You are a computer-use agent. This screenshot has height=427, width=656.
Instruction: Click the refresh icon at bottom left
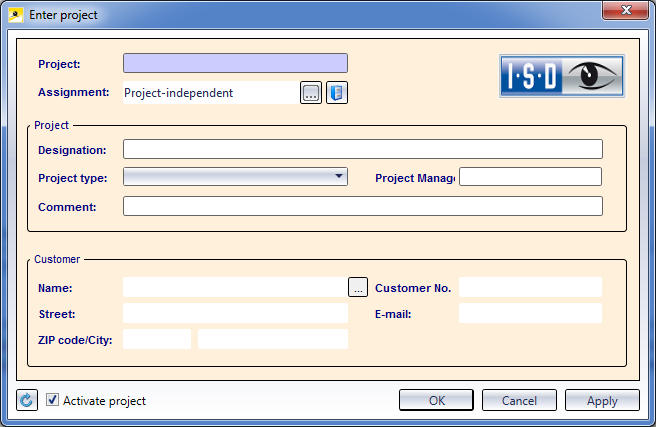pos(27,401)
